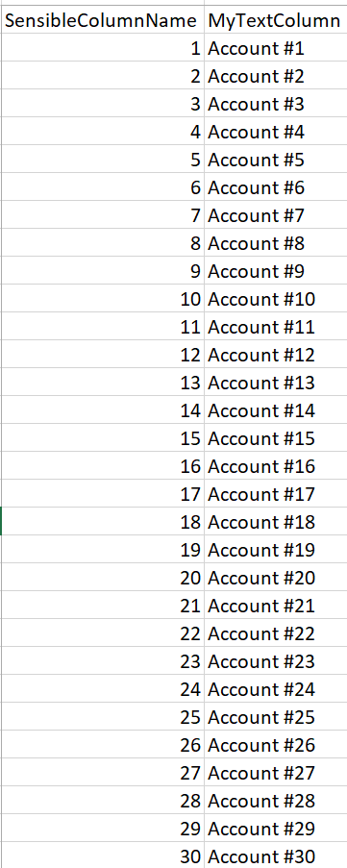Click the Account #24 text cell
Image resolution: width=347 pixels, height=868 pixels.
[x=276, y=689]
